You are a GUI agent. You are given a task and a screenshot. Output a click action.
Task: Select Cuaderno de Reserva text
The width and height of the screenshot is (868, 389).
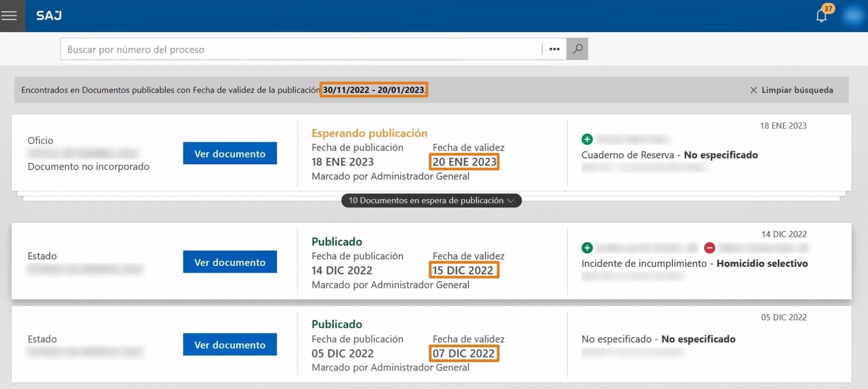(x=628, y=155)
